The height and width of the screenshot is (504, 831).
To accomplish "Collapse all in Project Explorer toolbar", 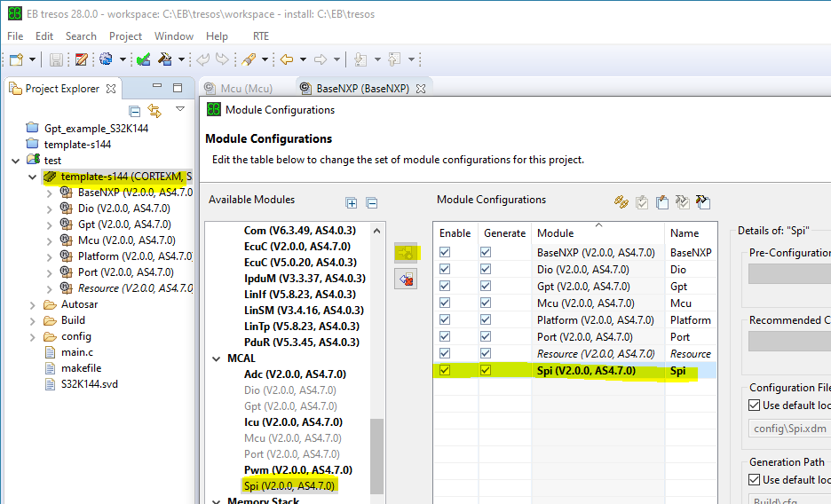I will point(135,111).
